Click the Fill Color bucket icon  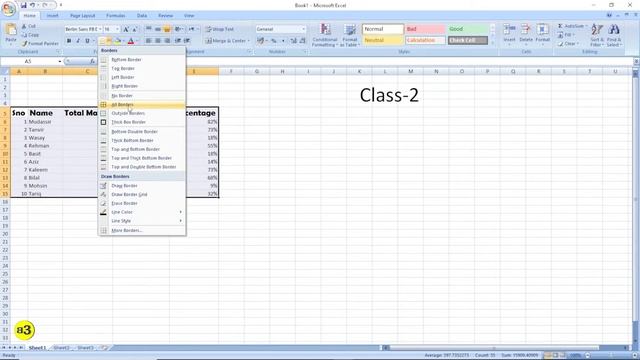(118, 41)
